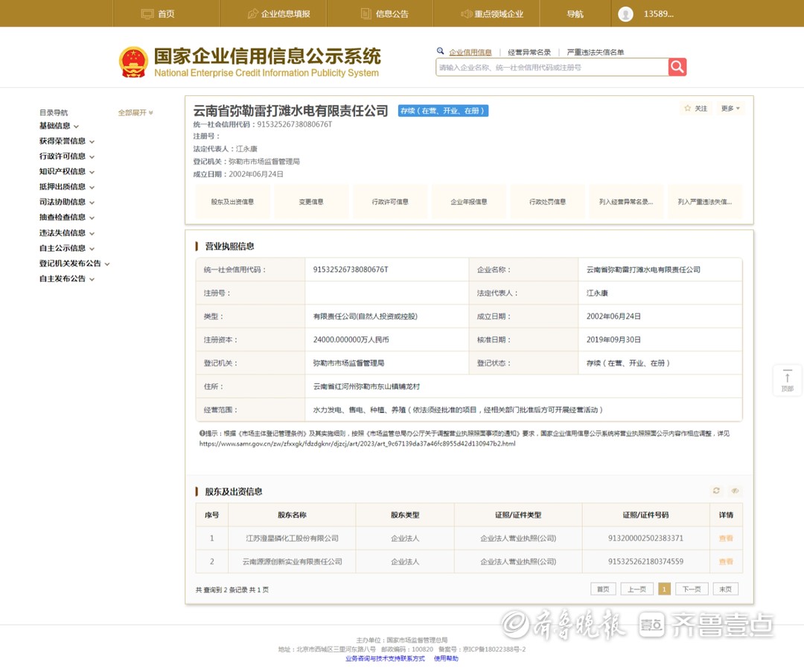
Task: Click the 24000.000000万人民币 capital value
Action: point(351,339)
